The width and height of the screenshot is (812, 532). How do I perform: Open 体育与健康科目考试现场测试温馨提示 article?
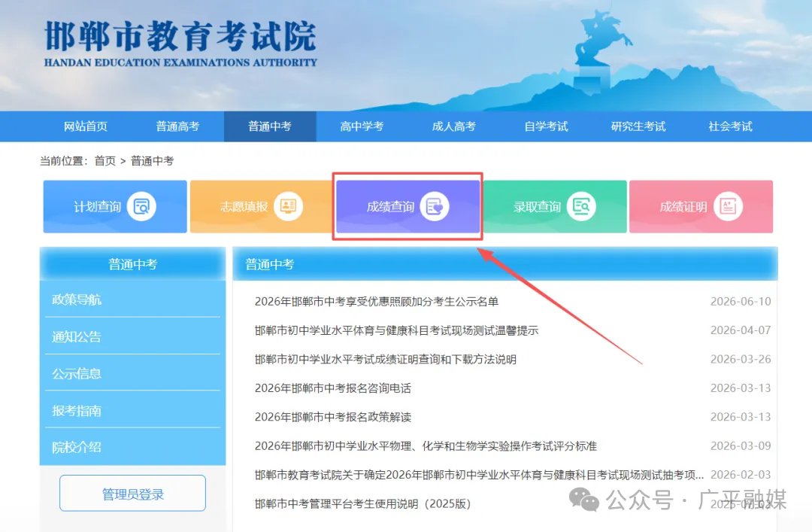tap(397, 330)
